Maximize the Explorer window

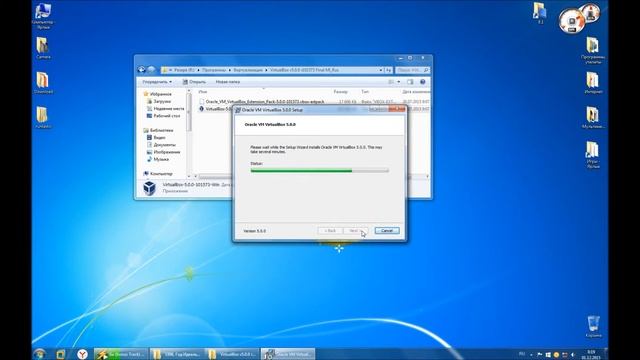[410, 59]
